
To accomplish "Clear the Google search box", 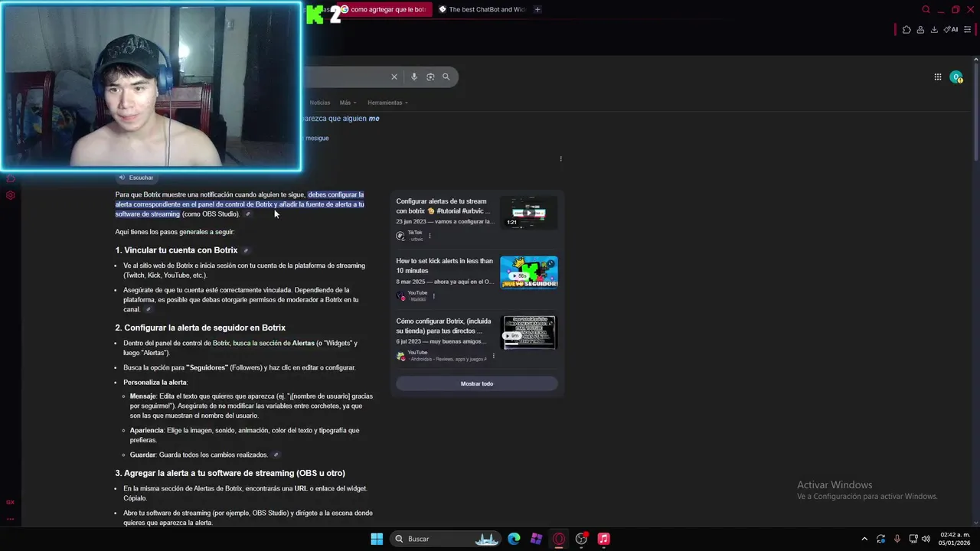I will 394,77.
